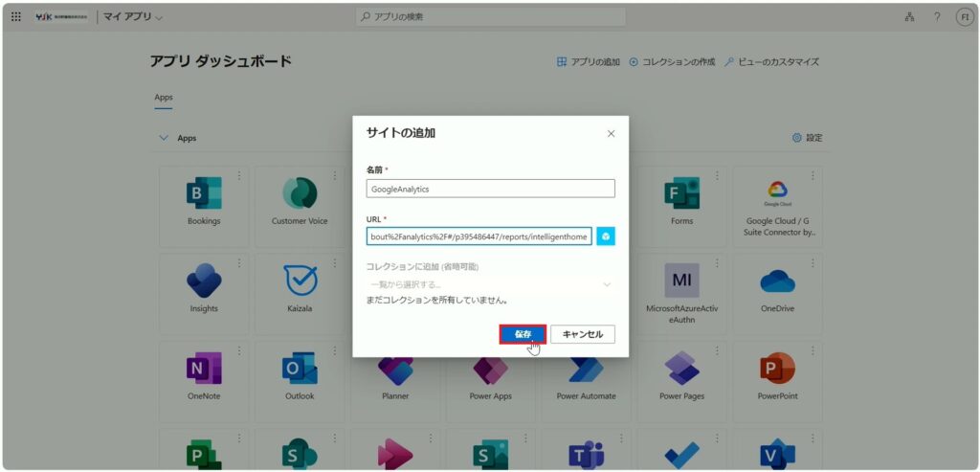This screenshot has width=980, height=472.
Task: Open more options for Customer Voice tile
Action: 334,175
